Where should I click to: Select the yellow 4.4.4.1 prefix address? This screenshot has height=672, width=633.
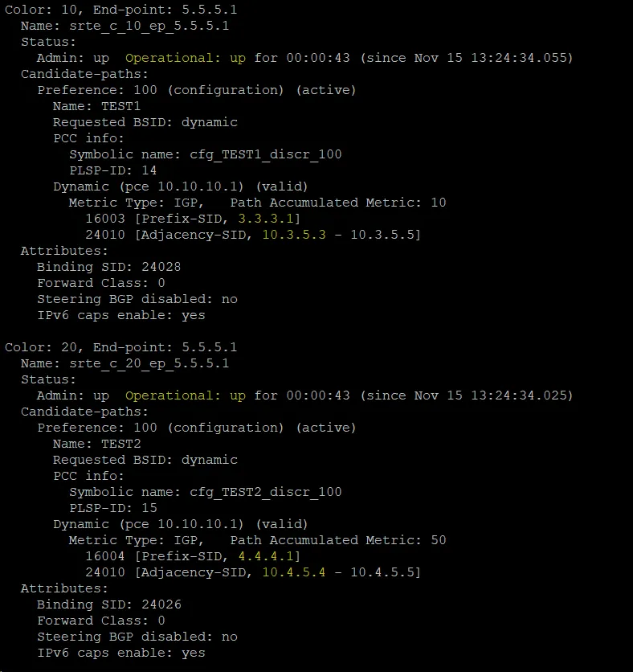(x=266, y=557)
